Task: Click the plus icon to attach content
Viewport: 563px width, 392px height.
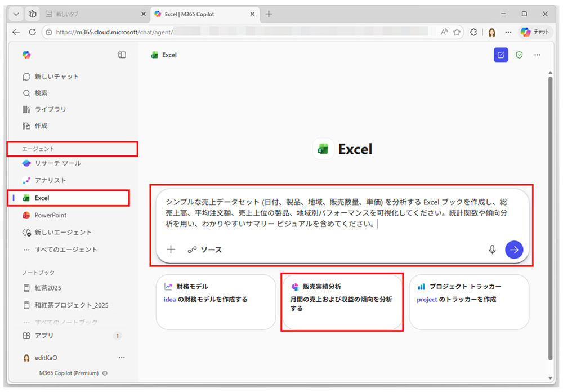Action: coord(171,250)
